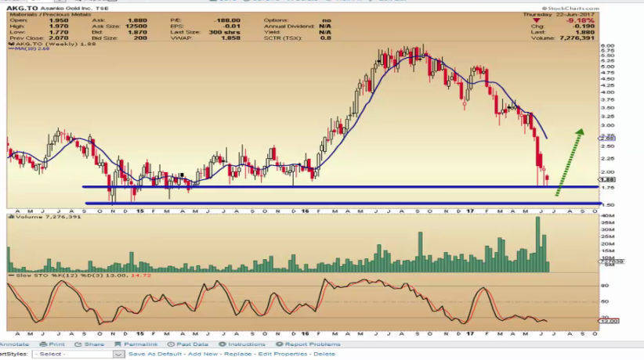Click the Low value 1.770
Viewport: 644px width, 360px height.
click(58, 32)
